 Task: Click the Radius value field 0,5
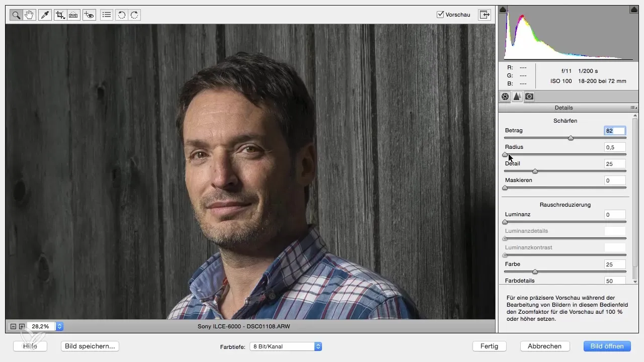615,147
